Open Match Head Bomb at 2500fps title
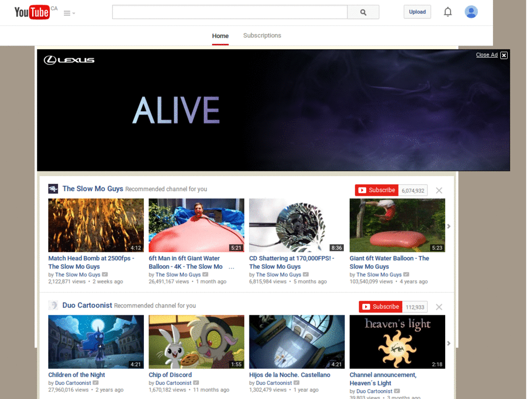The height and width of the screenshot is (399, 532). click(x=91, y=262)
